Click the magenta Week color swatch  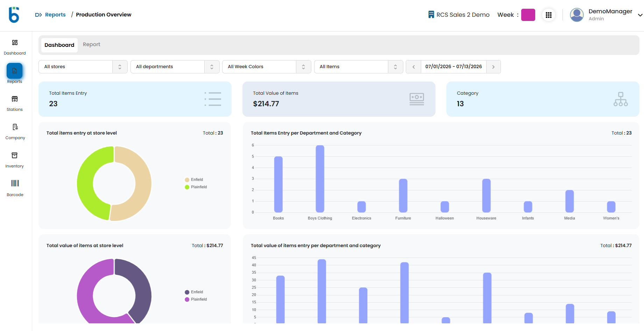pyautogui.click(x=528, y=15)
